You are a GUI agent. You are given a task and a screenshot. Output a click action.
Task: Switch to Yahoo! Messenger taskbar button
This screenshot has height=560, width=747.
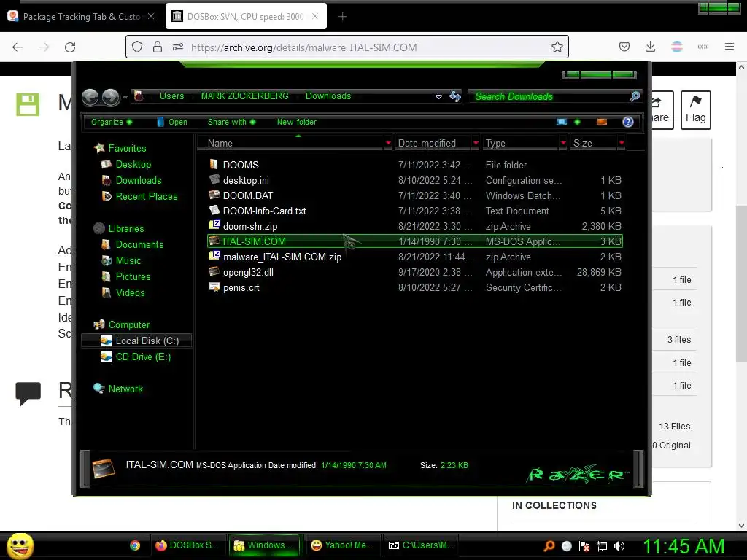[342, 545]
